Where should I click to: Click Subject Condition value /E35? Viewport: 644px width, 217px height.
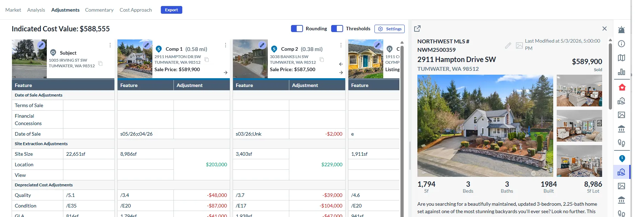click(71, 206)
